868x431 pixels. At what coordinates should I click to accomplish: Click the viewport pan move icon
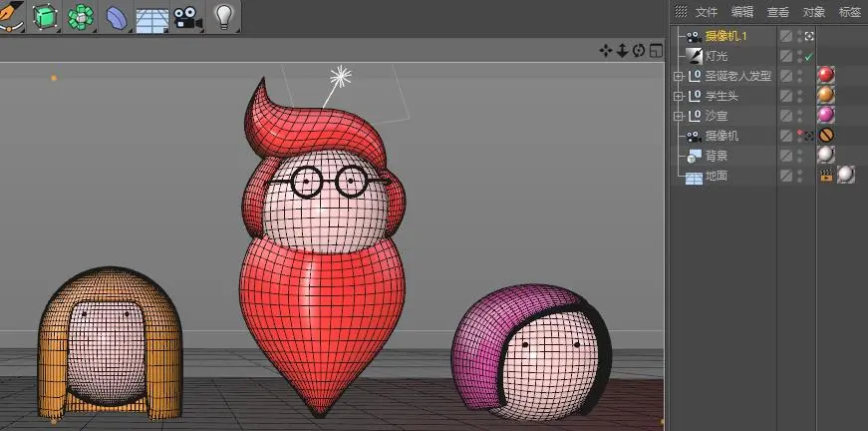pyautogui.click(x=605, y=50)
